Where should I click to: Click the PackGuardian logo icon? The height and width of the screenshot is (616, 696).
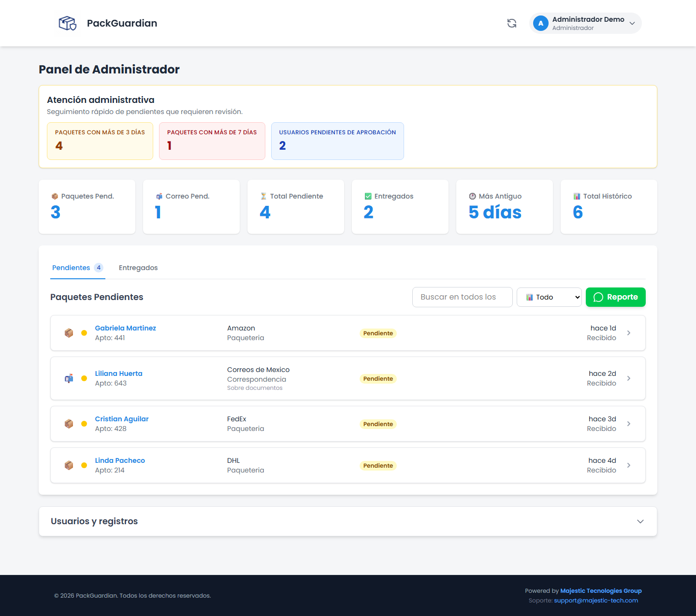click(x=68, y=23)
